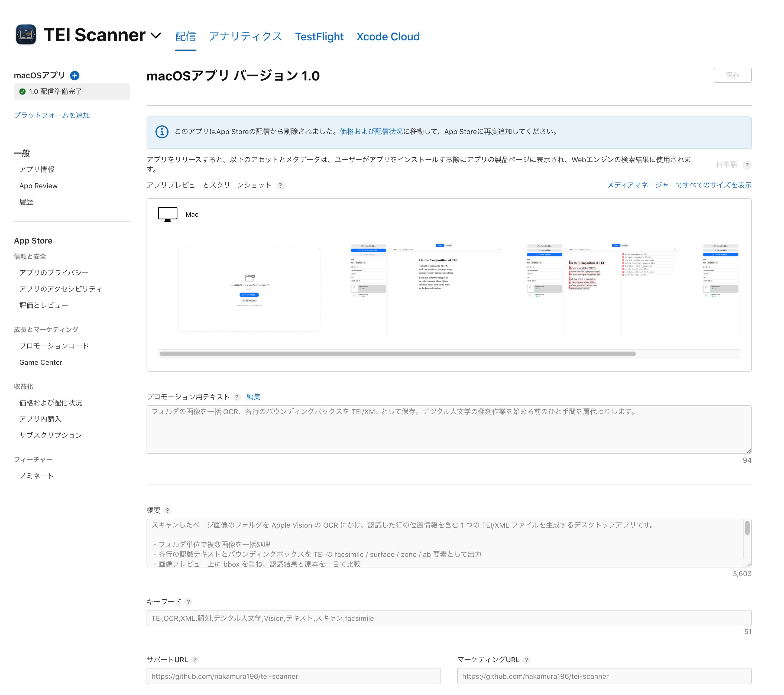Expand the TEI Scanner app switcher chevron
The image size is (784, 695).
click(x=155, y=36)
